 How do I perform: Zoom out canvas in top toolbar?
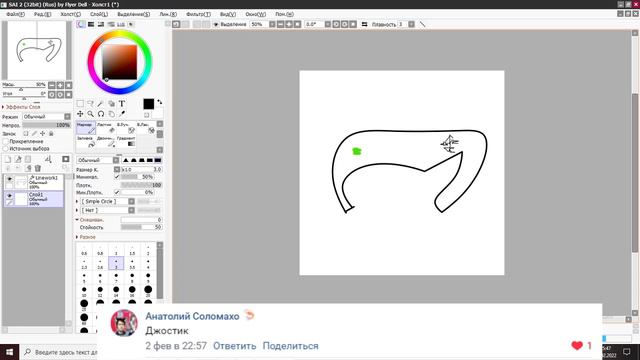(x=280, y=24)
